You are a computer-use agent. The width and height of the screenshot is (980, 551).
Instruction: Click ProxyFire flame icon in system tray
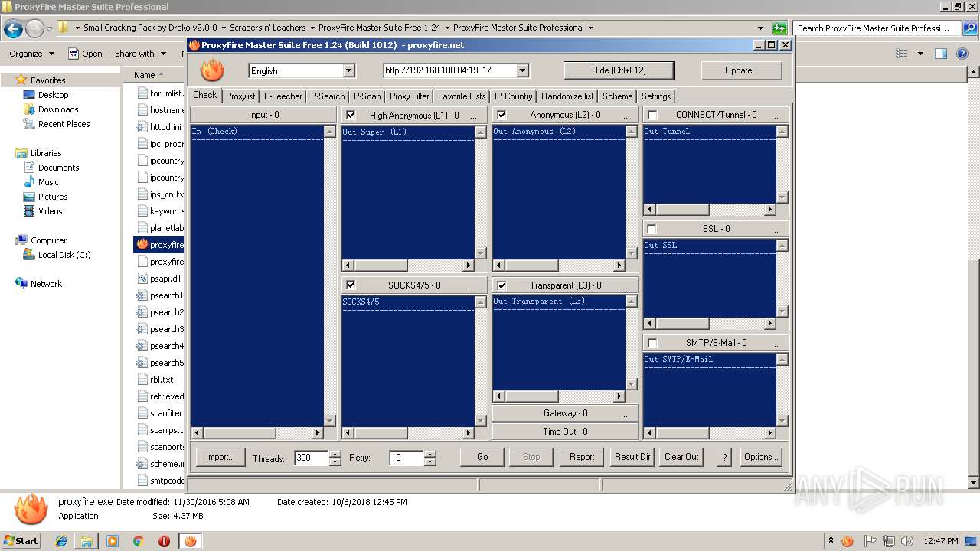pos(848,541)
